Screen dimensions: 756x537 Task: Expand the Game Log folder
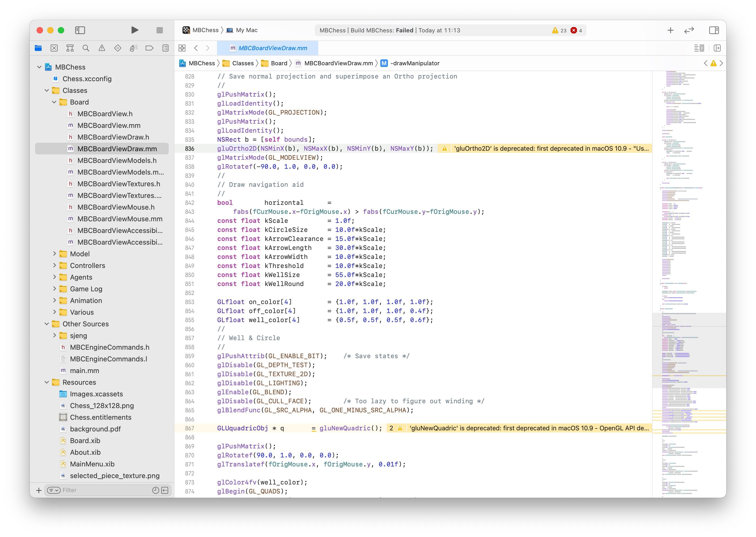point(55,289)
